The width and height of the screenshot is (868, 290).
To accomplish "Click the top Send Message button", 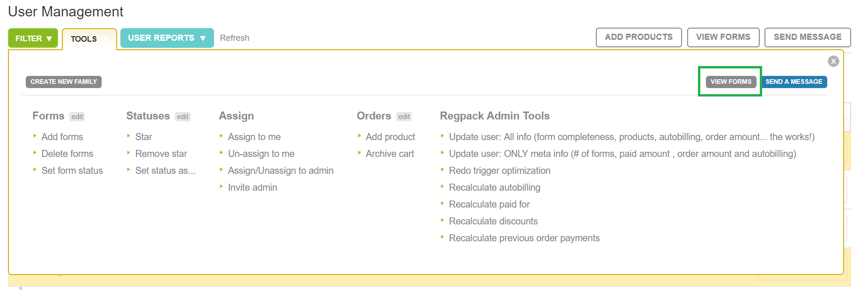I will (807, 37).
